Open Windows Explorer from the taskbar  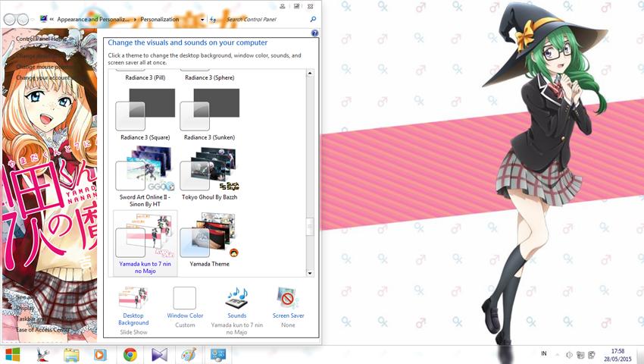(72, 354)
